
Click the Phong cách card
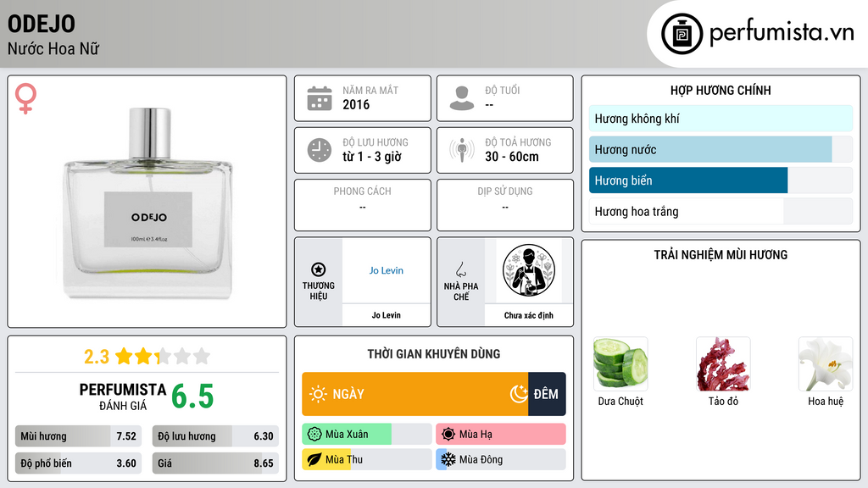click(x=363, y=205)
